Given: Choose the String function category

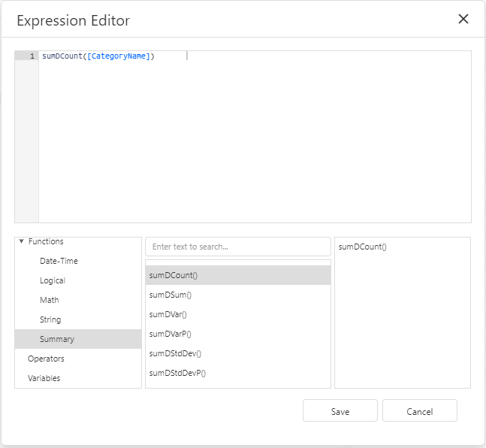Looking at the screenshot, I should [x=50, y=319].
